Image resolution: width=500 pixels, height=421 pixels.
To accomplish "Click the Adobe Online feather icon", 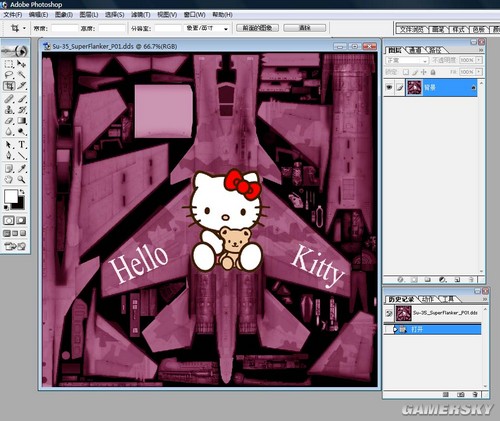I will [15, 51].
